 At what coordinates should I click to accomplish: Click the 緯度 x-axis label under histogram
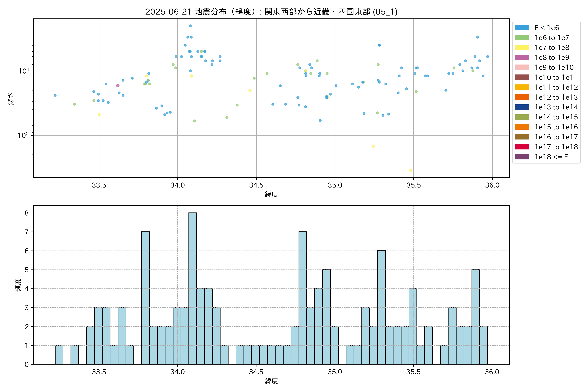pos(271,381)
